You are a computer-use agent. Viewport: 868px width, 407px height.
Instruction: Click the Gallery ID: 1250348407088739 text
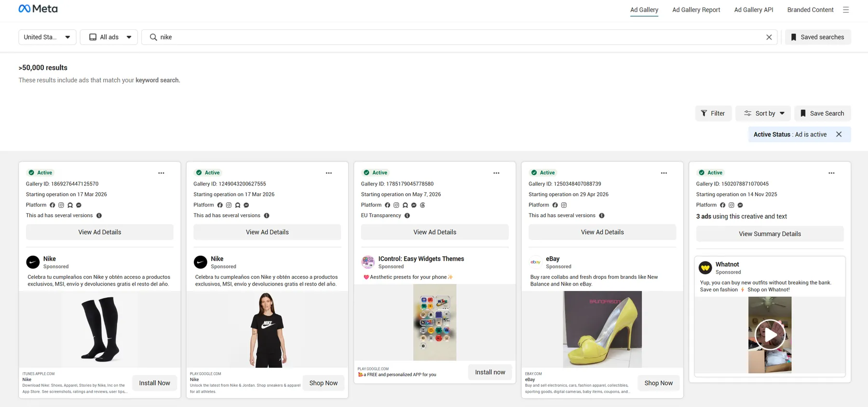pyautogui.click(x=565, y=184)
